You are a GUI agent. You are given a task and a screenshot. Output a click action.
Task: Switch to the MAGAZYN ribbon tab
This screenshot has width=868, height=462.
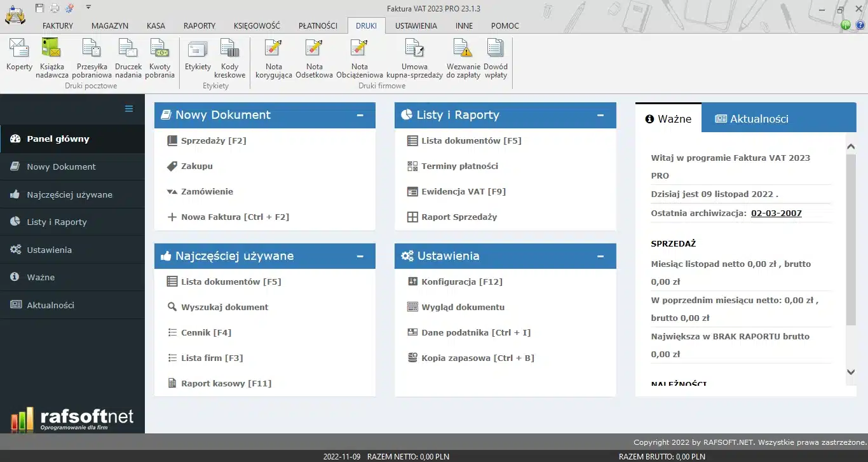pos(109,26)
